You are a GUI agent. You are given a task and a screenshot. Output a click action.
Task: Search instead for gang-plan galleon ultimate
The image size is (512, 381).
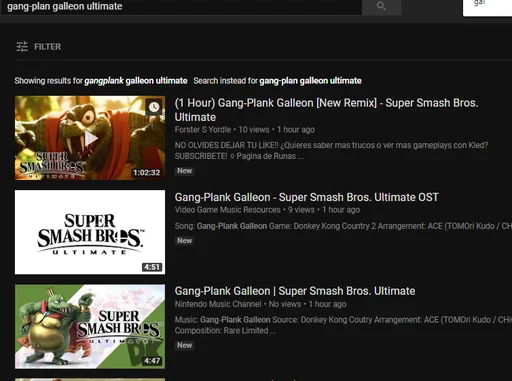[x=310, y=81]
